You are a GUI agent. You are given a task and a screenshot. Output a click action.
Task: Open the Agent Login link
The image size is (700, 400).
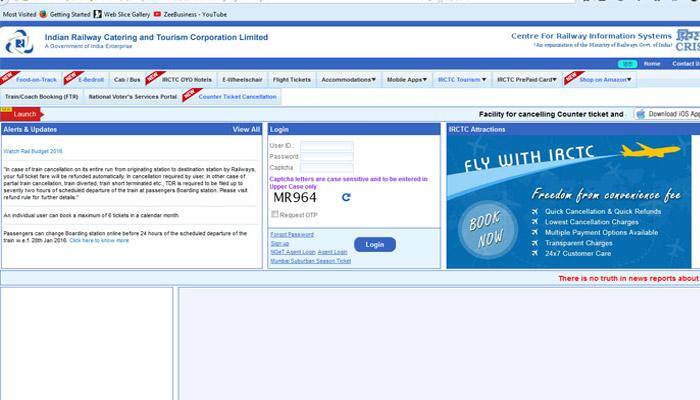point(332,252)
